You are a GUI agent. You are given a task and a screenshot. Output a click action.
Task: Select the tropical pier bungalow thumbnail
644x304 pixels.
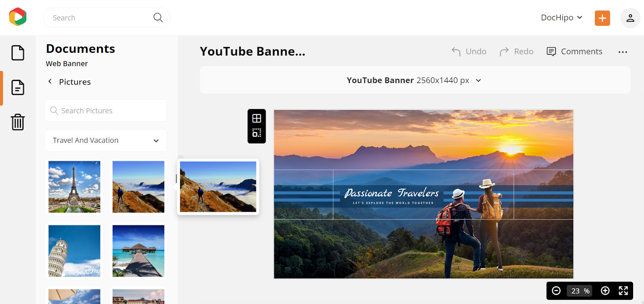coord(138,251)
